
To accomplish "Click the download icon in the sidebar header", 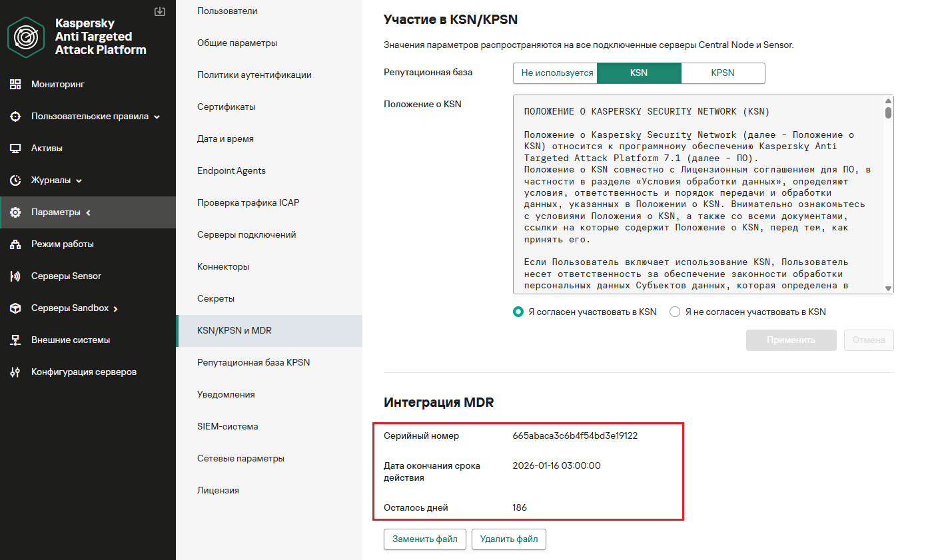I will [160, 11].
